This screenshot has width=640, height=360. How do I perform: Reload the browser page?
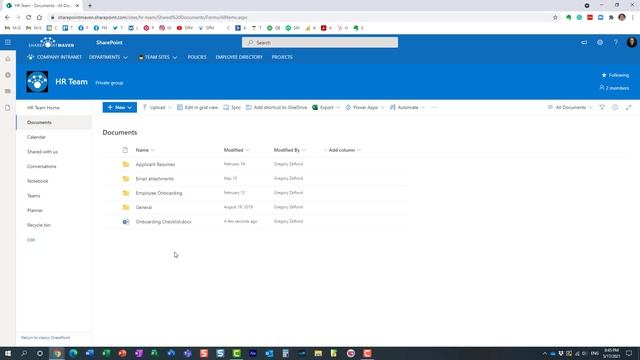pos(29,18)
